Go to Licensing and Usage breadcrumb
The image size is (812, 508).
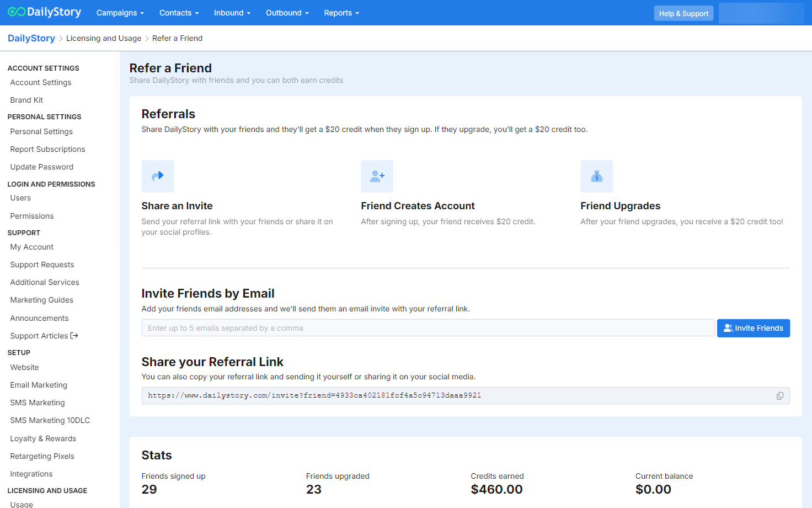coord(104,38)
